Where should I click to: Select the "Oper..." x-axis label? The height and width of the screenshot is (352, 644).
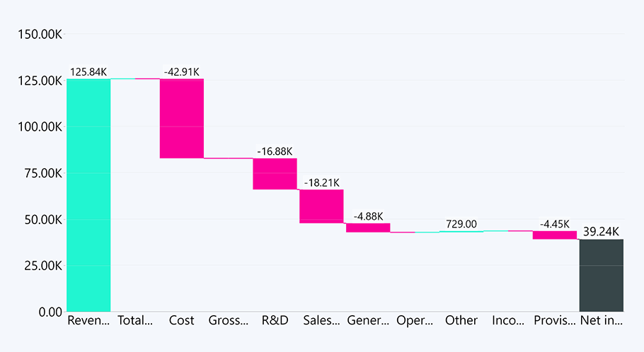point(415,320)
